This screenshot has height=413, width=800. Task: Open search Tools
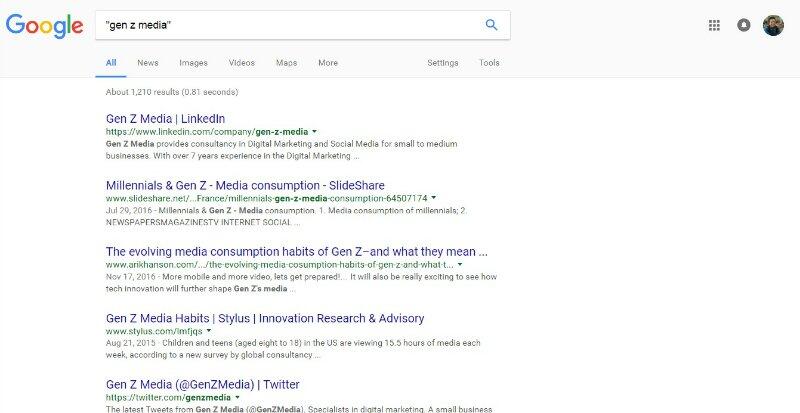point(489,63)
